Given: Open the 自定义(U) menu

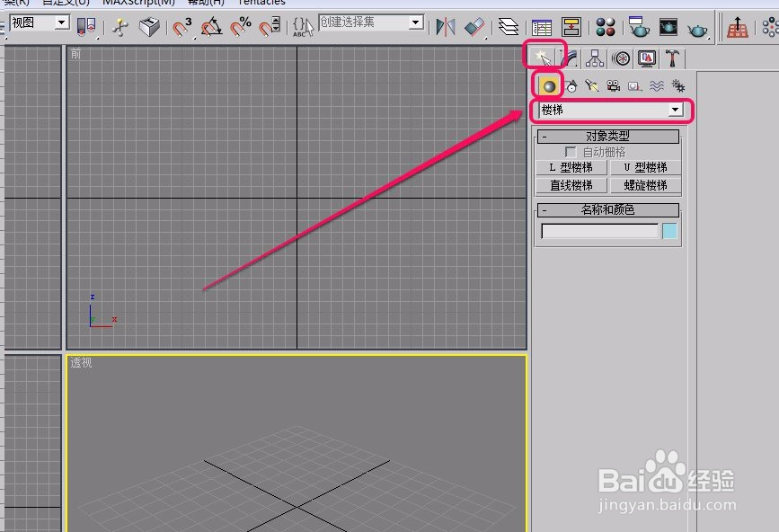Looking at the screenshot, I should pyautogui.click(x=66, y=3).
